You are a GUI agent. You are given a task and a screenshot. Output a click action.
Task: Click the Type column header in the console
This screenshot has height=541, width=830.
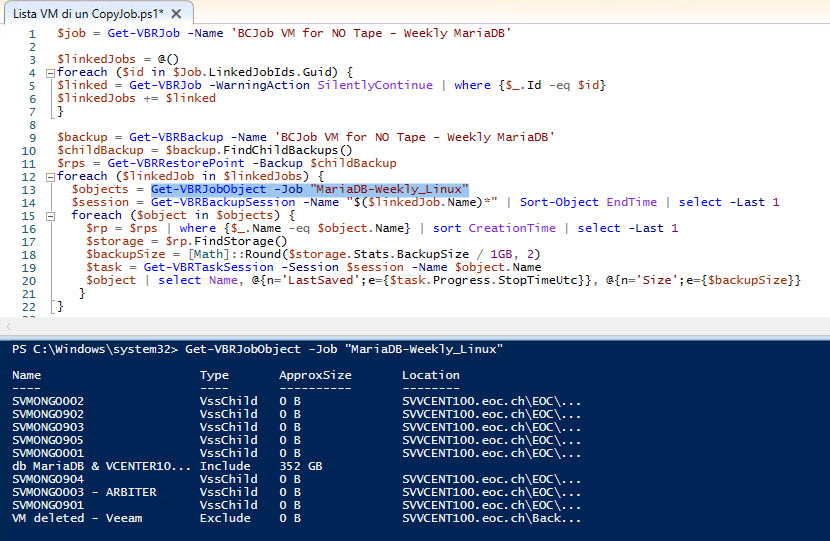tap(214, 375)
